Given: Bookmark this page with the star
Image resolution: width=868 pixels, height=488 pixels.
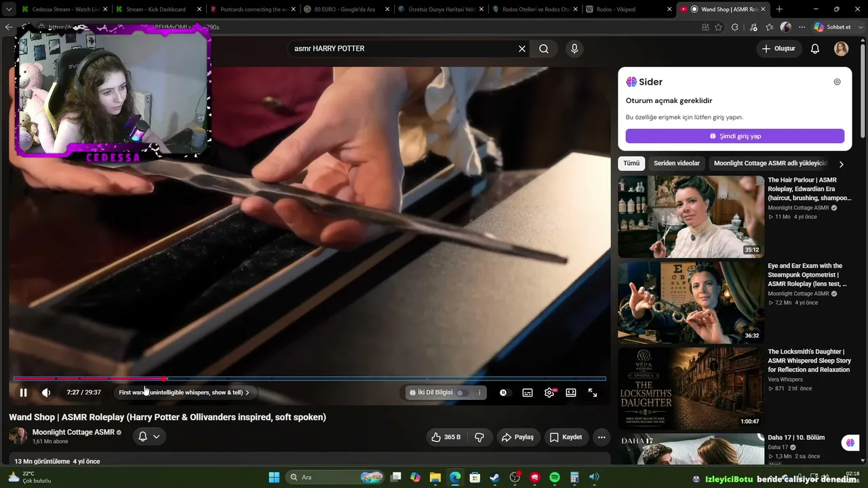Looking at the screenshot, I should 718,27.
